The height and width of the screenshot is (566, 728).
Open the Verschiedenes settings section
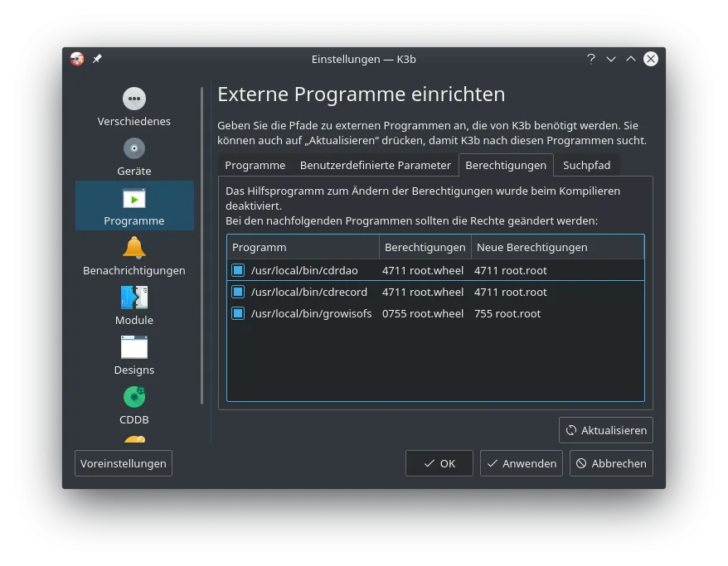click(x=134, y=107)
